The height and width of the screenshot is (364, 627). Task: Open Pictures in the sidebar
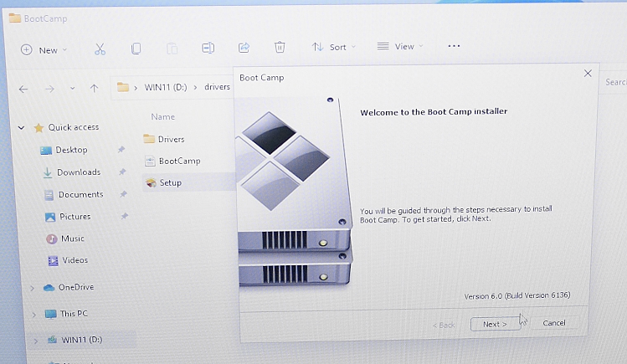75,217
